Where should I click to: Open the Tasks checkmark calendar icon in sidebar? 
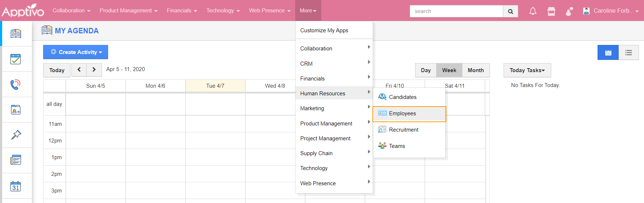(16, 59)
